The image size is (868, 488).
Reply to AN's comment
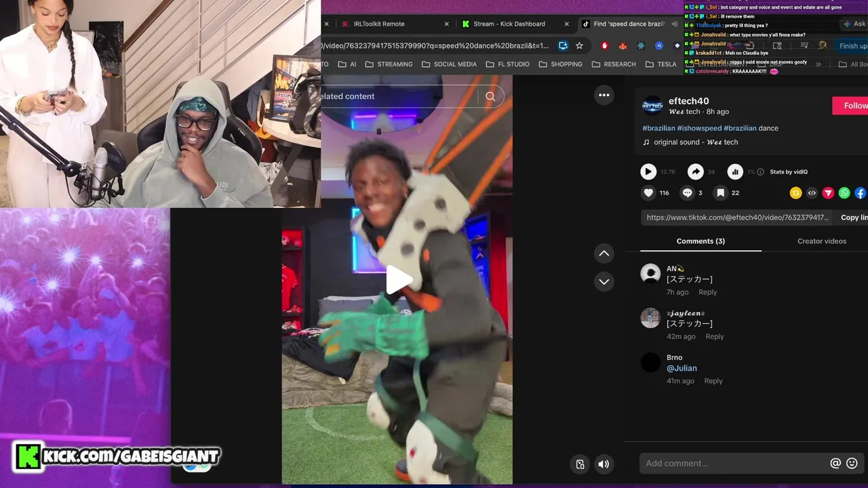[x=707, y=292]
